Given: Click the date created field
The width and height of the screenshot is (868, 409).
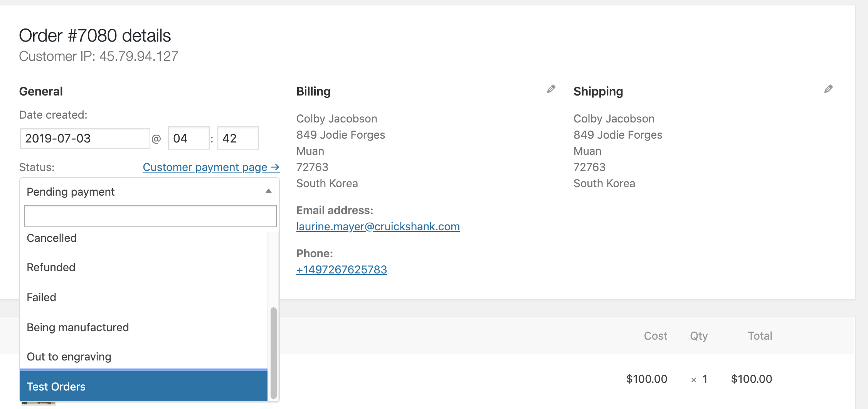Looking at the screenshot, I should pos(85,138).
